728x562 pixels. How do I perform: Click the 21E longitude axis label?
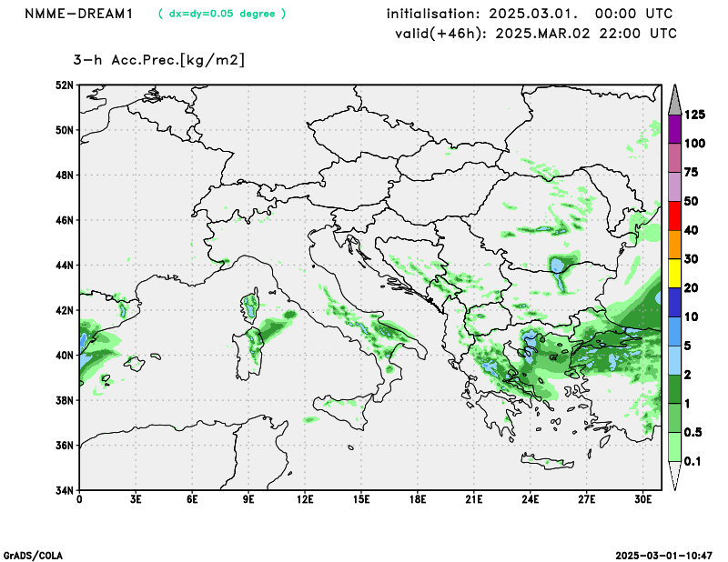click(x=473, y=499)
